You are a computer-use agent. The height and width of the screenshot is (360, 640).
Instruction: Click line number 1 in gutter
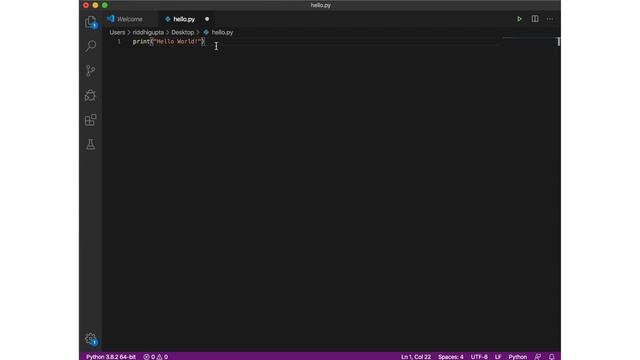[x=119, y=42]
